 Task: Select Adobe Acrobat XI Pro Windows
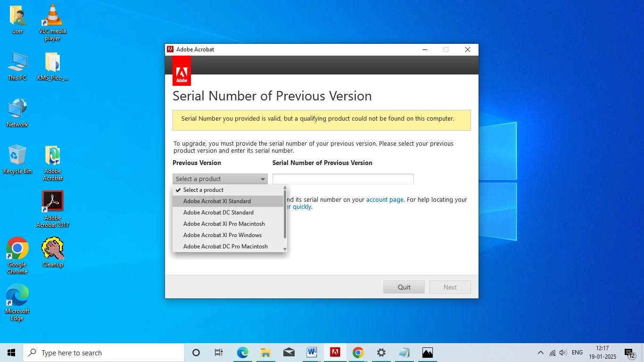[228, 235]
